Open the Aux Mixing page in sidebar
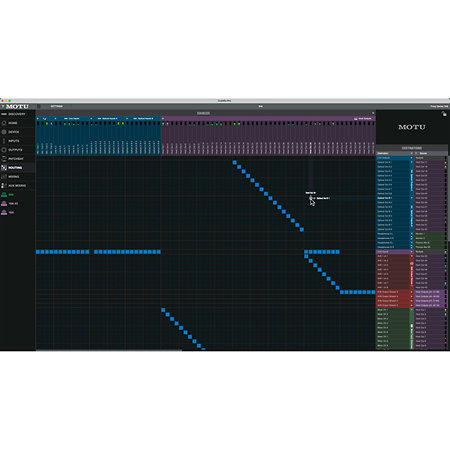Image resolution: width=450 pixels, height=450 pixels. coord(17,186)
